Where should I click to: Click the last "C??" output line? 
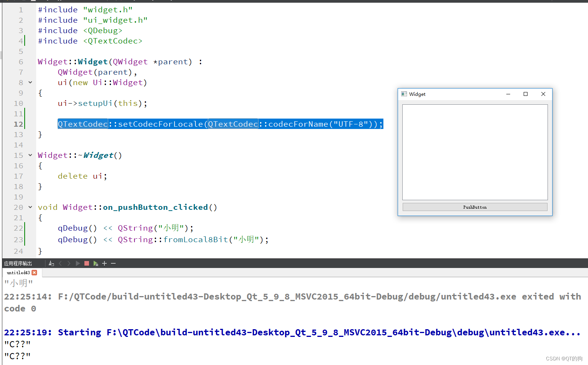(x=17, y=356)
